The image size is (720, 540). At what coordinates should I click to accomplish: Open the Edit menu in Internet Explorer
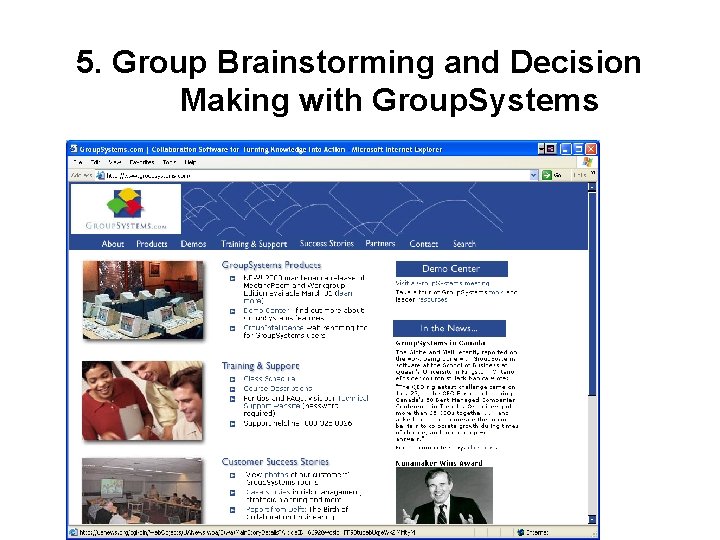click(x=95, y=162)
